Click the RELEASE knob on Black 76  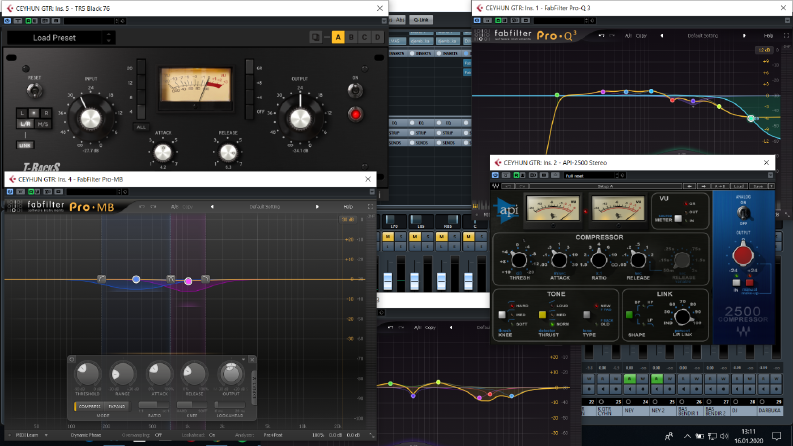(x=228, y=152)
